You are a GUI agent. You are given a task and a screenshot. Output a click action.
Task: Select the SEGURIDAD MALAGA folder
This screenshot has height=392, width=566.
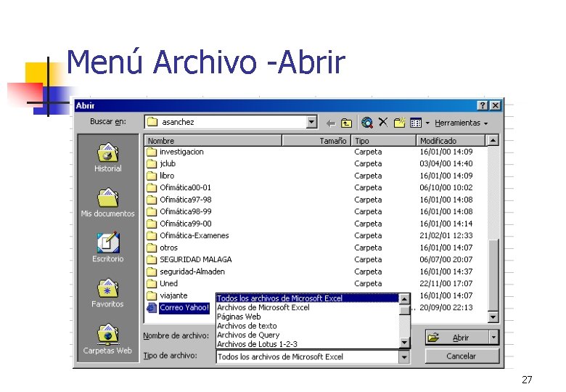pos(196,260)
